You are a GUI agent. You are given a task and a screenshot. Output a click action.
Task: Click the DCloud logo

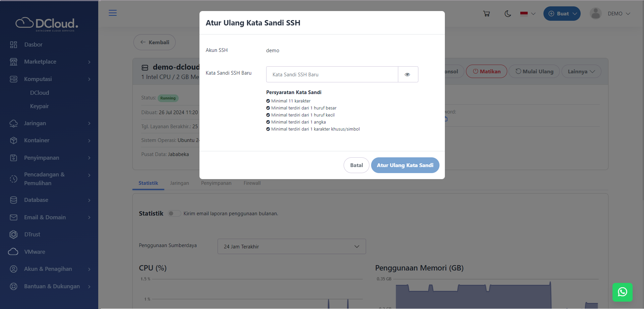tap(47, 24)
